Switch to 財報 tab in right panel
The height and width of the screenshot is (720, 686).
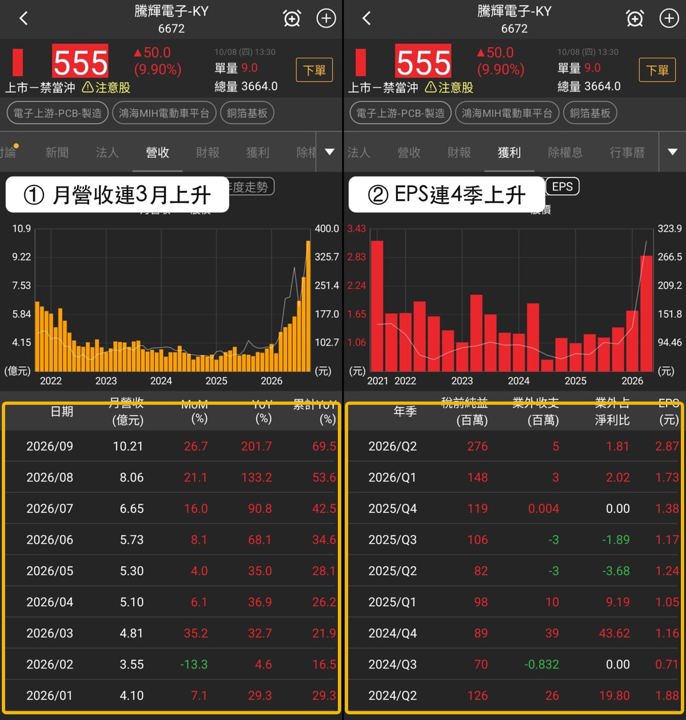[459, 152]
